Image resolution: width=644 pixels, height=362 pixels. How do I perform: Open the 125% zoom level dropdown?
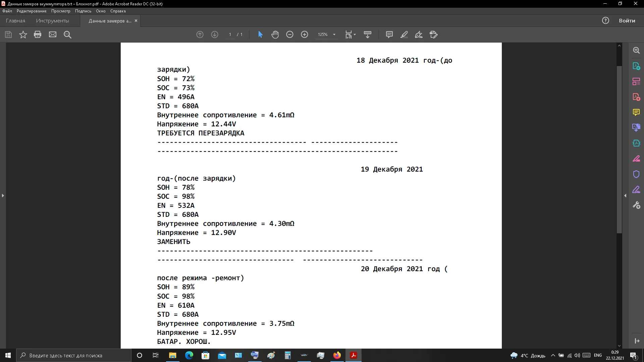click(x=334, y=35)
